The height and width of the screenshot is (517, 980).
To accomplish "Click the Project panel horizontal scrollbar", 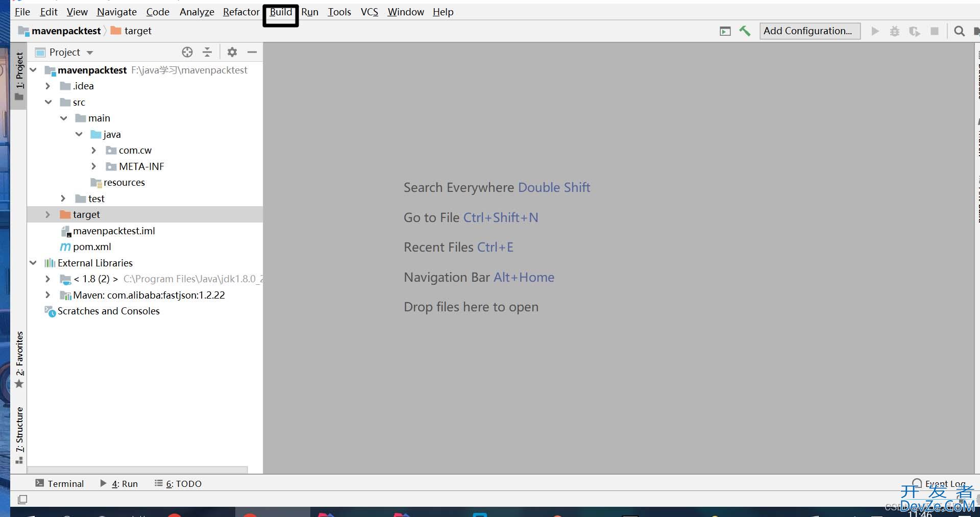I will (x=138, y=469).
